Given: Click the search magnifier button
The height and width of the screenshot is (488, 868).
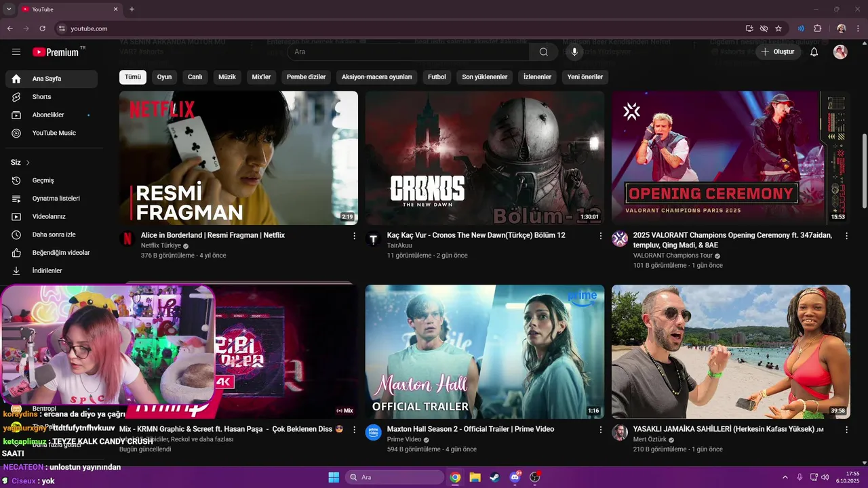Looking at the screenshot, I should [x=544, y=52].
